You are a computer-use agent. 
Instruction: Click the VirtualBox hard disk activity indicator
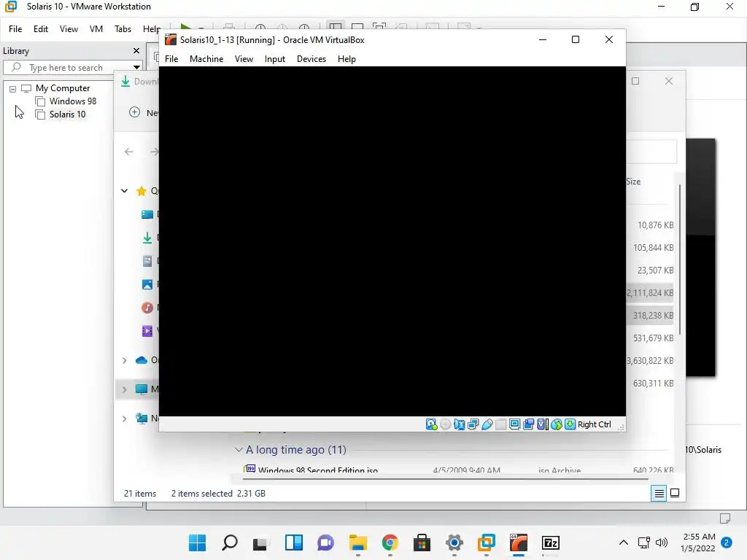point(431,424)
